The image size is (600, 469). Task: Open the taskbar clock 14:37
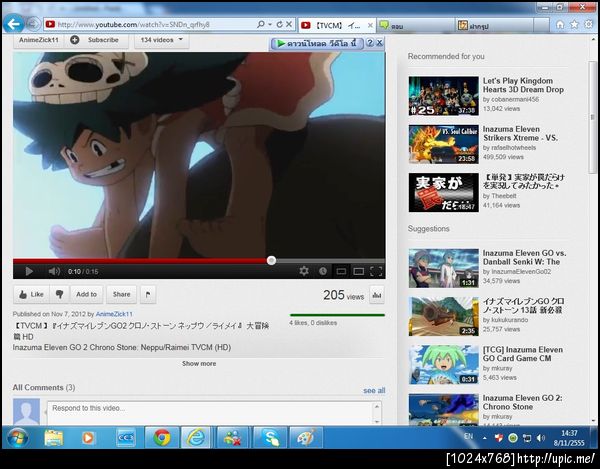click(569, 438)
